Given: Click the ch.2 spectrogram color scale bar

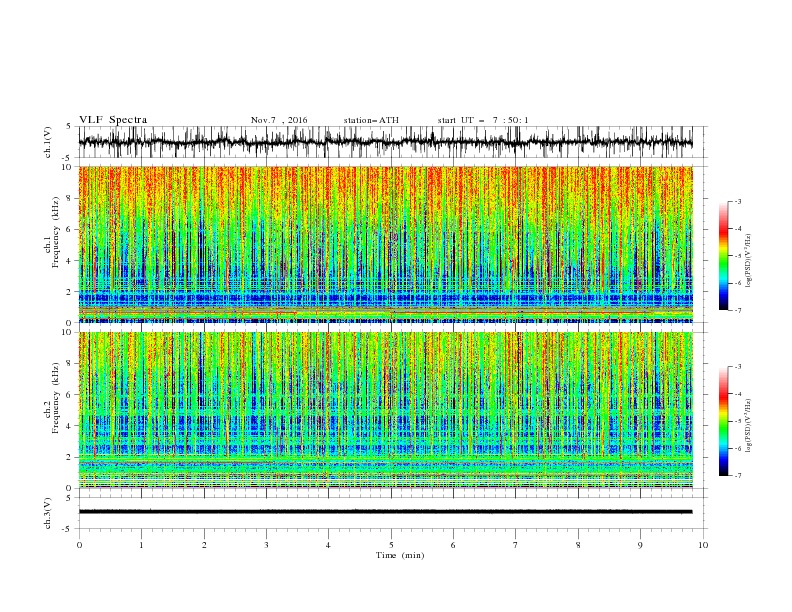Looking at the screenshot, I should (x=723, y=421).
